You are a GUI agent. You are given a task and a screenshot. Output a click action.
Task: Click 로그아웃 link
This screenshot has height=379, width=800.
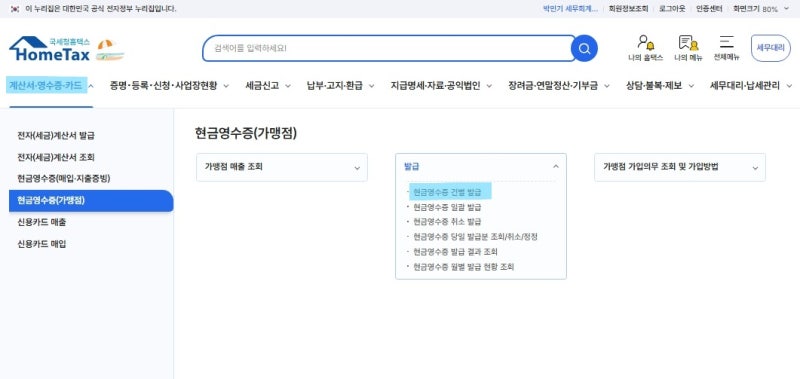672,9
